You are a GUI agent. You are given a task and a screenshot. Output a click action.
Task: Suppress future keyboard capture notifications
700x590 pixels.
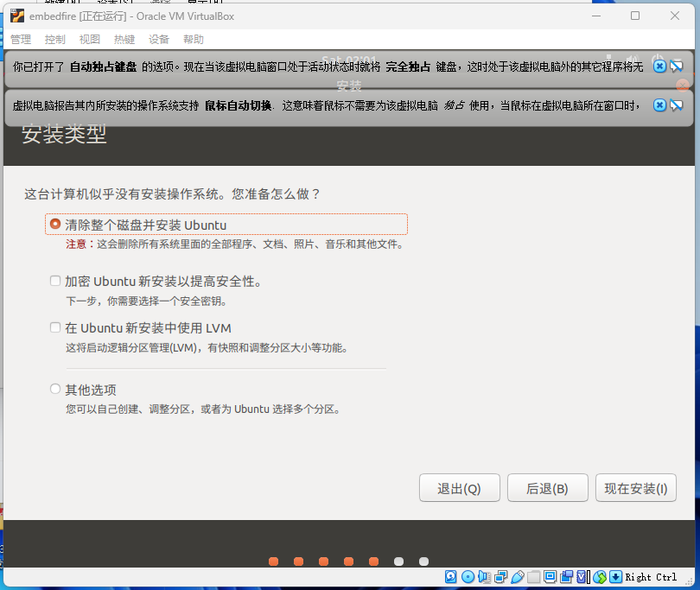point(677,67)
